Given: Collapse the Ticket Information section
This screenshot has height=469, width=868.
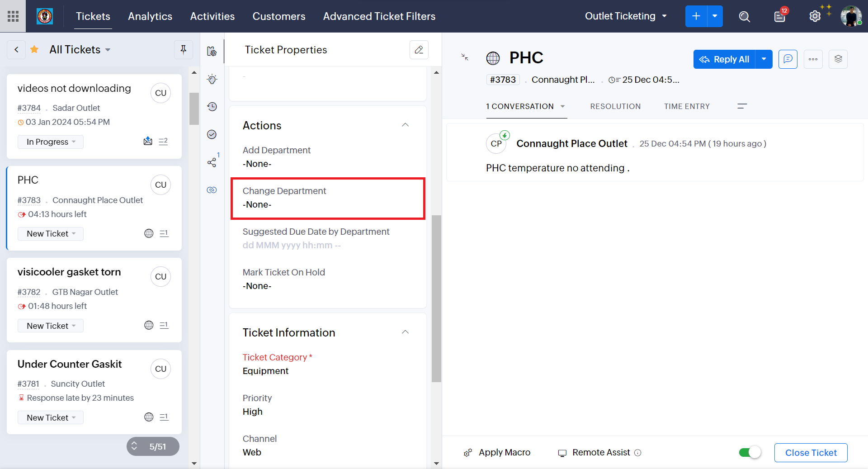Looking at the screenshot, I should [405, 332].
